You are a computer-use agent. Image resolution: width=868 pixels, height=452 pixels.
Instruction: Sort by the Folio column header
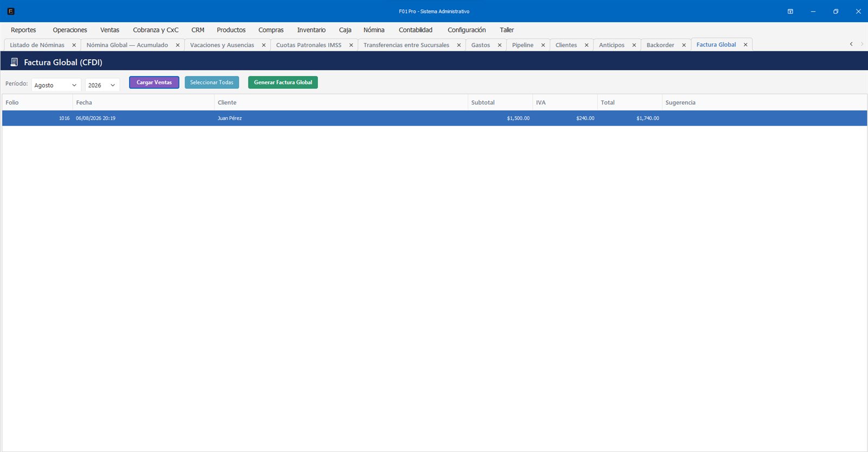point(37,102)
